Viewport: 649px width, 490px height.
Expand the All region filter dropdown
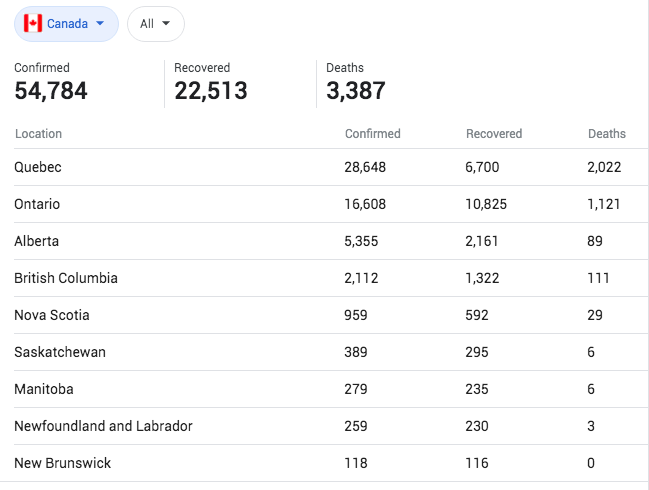(x=155, y=24)
